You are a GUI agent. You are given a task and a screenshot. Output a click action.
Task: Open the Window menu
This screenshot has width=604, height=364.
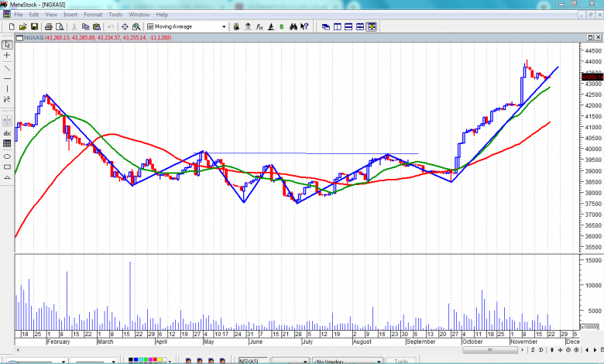[139, 15]
